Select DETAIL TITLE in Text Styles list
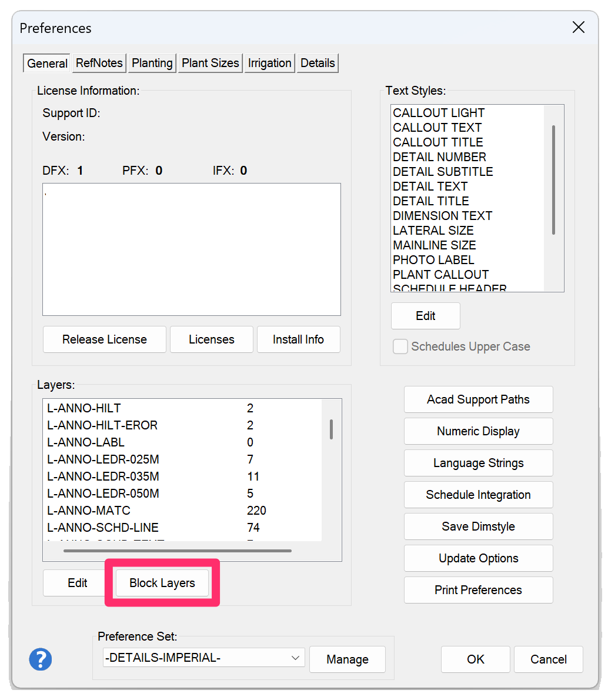 tap(431, 201)
